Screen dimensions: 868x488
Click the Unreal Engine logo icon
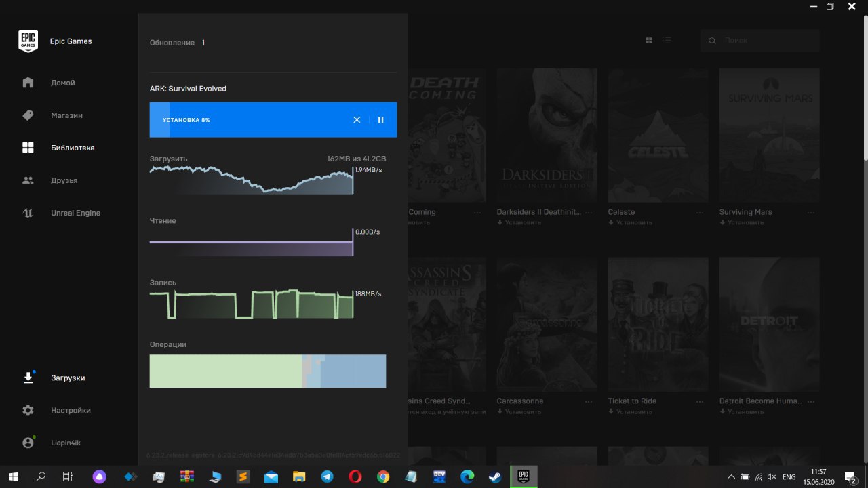click(28, 213)
